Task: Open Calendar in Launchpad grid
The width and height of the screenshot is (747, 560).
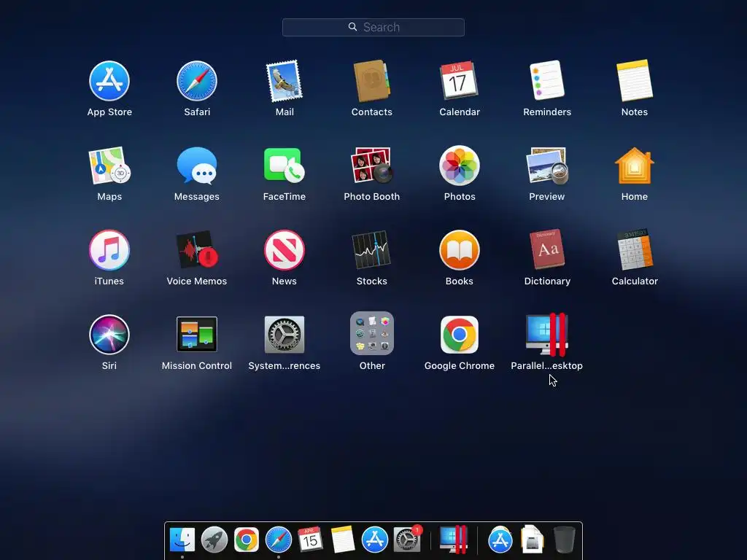Action: coord(460,80)
